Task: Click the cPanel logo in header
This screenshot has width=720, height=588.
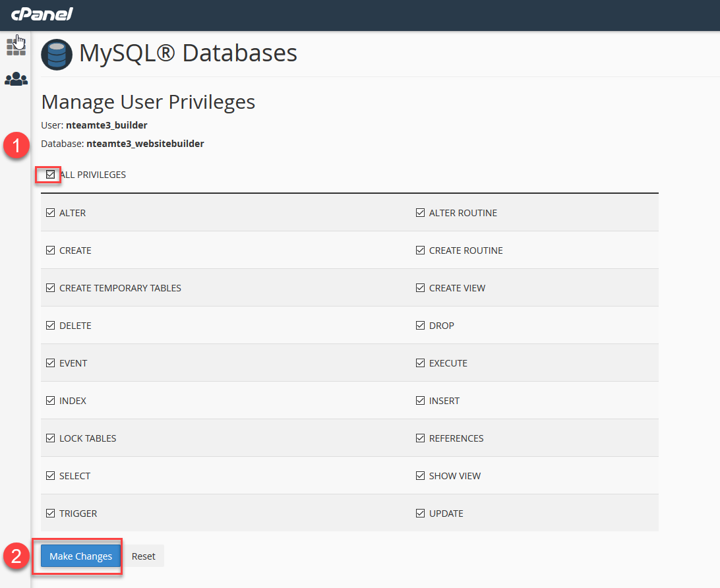Action: 42,15
